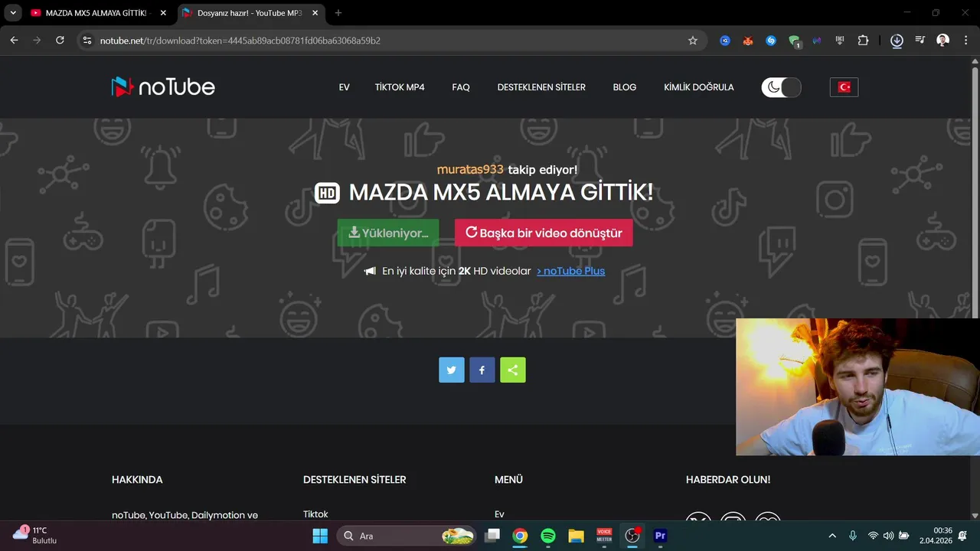Click the HD badge beside video title

[327, 193]
